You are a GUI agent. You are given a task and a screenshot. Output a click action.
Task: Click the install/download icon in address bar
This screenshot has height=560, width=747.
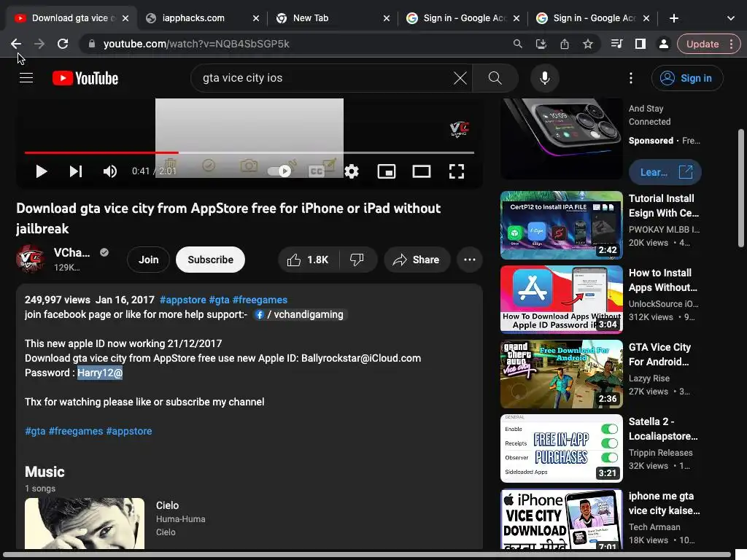tap(541, 44)
